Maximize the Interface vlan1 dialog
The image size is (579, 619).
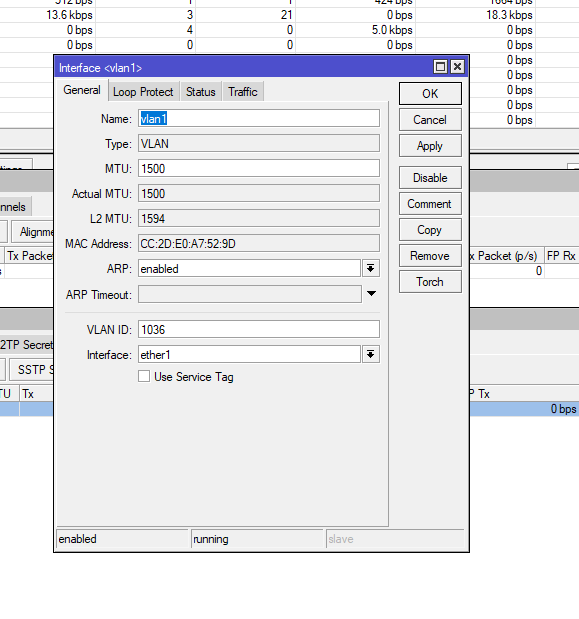coord(440,67)
